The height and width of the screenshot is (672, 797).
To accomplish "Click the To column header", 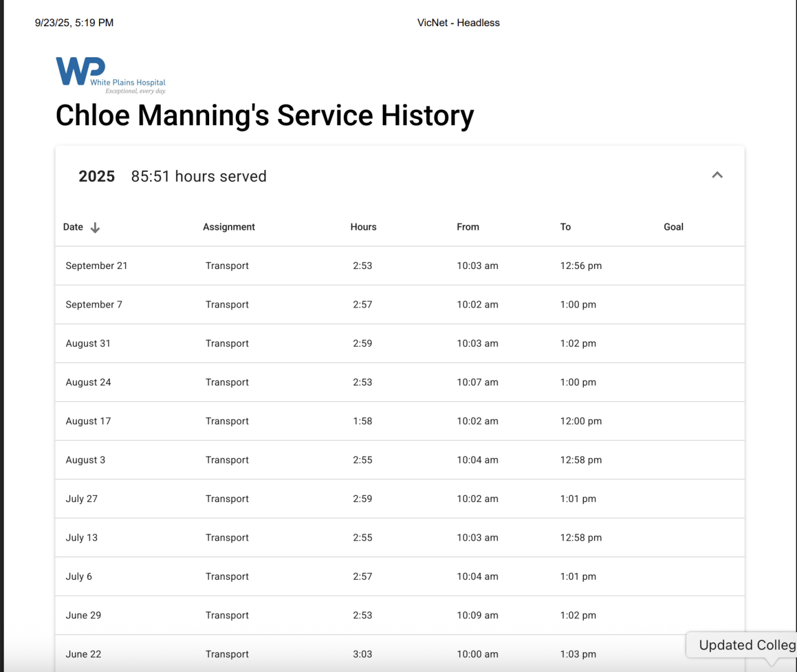I will (565, 227).
